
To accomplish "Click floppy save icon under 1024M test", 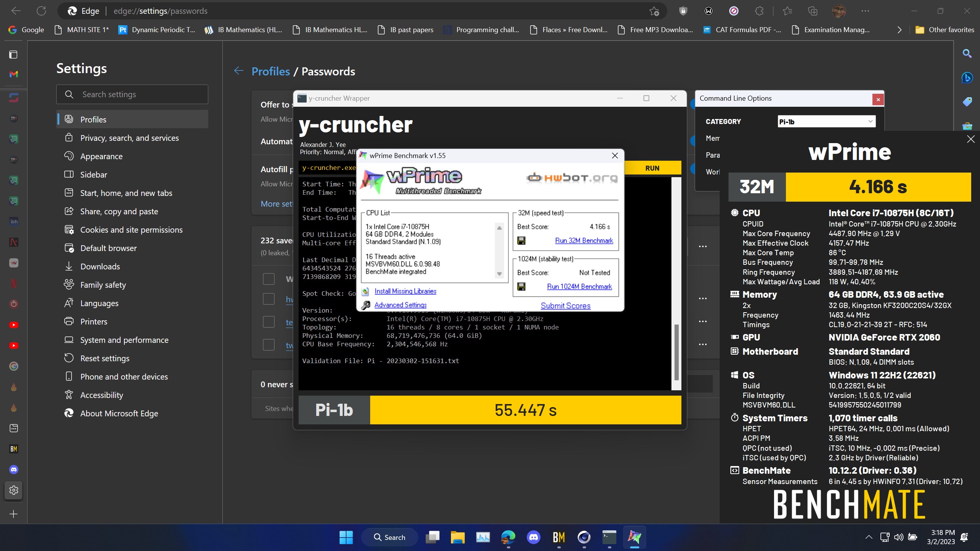I will click(x=521, y=287).
